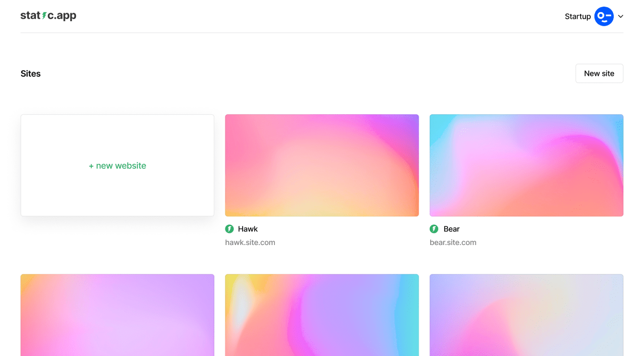Click the Bear site gradient thumbnail
The height and width of the screenshot is (356, 644).
pos(526,165)
